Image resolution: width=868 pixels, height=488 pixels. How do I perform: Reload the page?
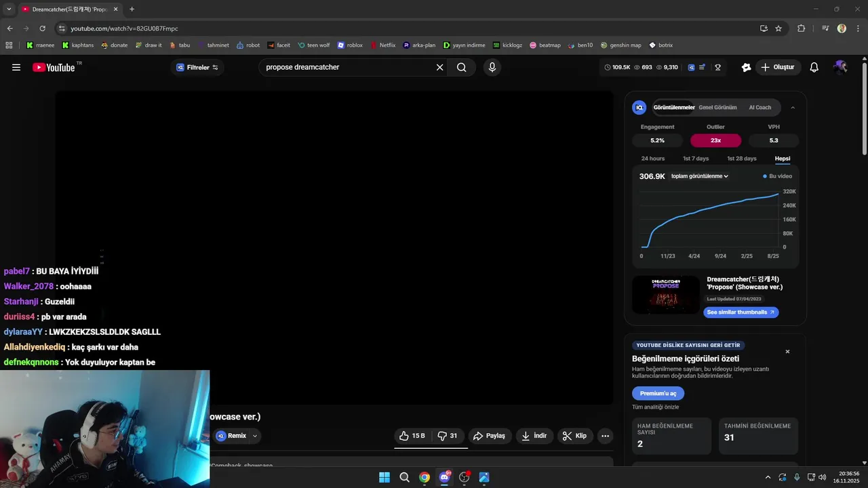(x=42, y=28)
